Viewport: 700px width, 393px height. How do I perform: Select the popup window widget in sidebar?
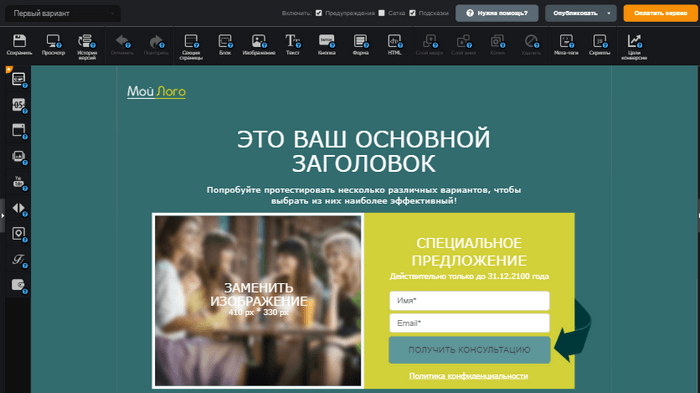tap(19, 79)
